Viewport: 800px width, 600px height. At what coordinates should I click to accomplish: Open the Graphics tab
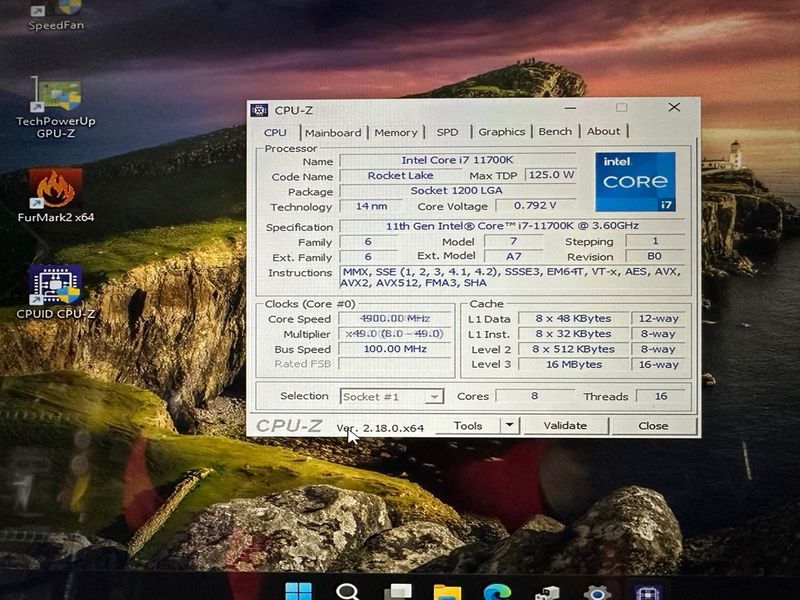(502, 132)
